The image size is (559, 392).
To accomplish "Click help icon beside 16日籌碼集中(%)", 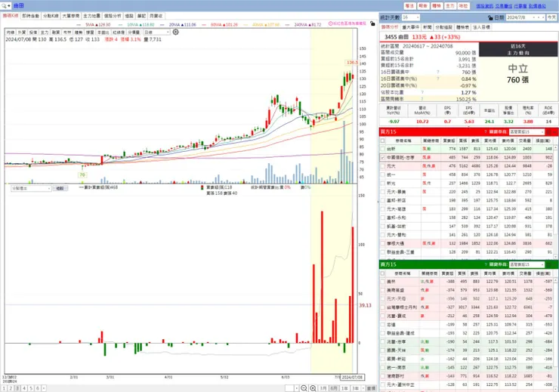I will 438,79.
